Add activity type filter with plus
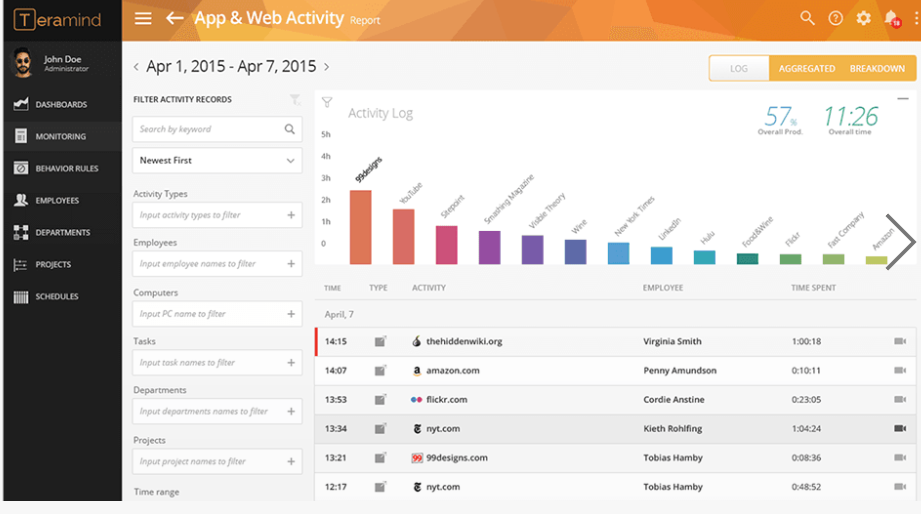This screenshot has width=921, height=514. tap(291, 215)
